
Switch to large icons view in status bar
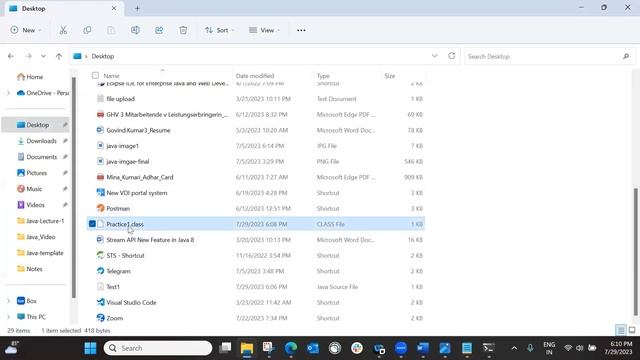(x=632, y=330)
